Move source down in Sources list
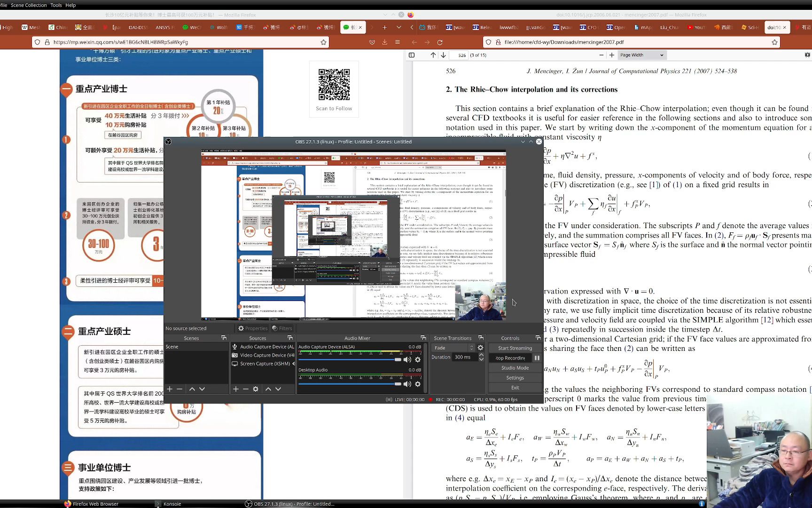 point(278,389)
